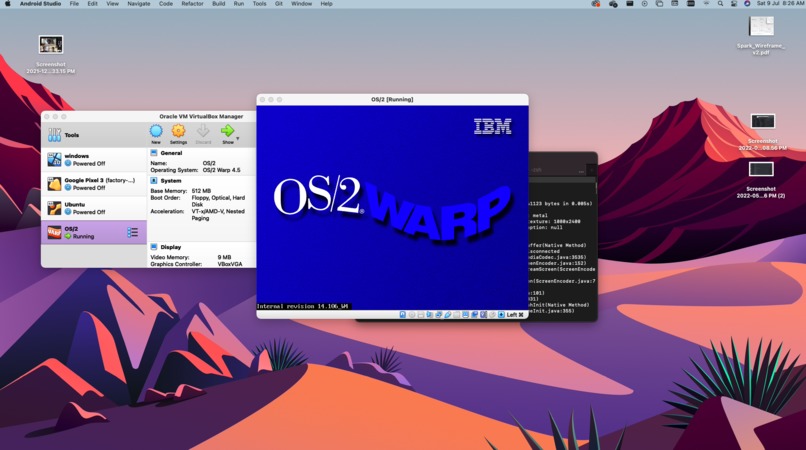806x450 pixels.
Task: Open Wi-Fi status in menu bar
Action: click(x=707, y=4)
